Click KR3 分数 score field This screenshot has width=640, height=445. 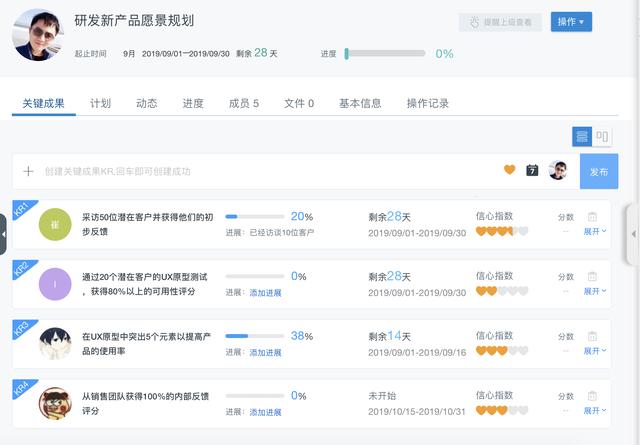pyautogui.click(x=566, y=343)
